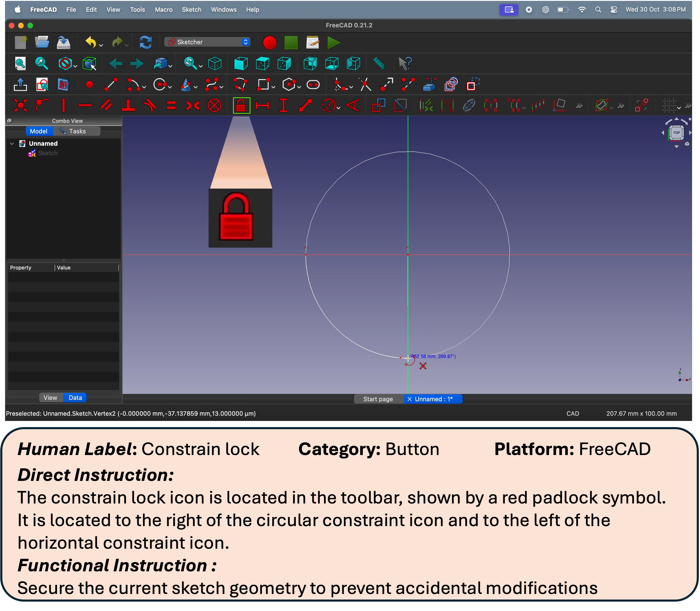
Task: Collapse the Unnamed document tree
Action: [12, 144]
